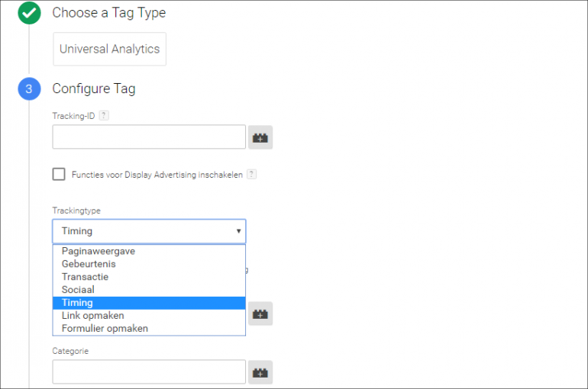Open help icon beside Display Advertising option

[252, 174]
